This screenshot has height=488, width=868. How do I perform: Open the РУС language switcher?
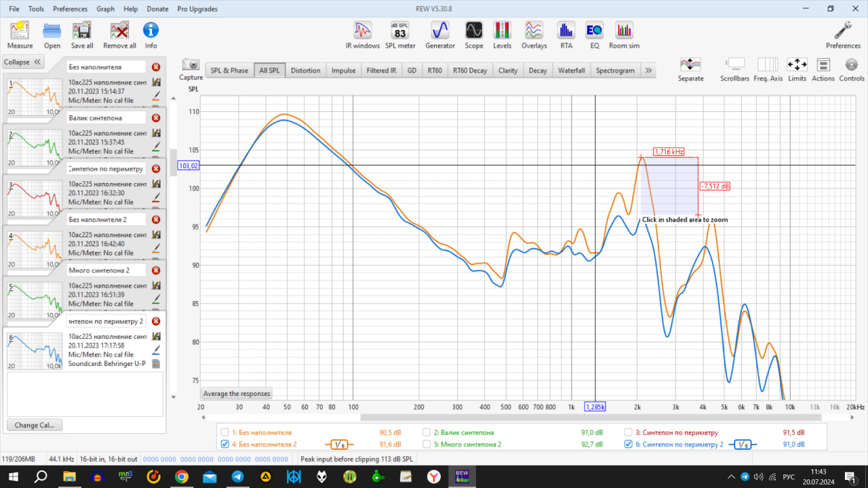click(789, 476)
